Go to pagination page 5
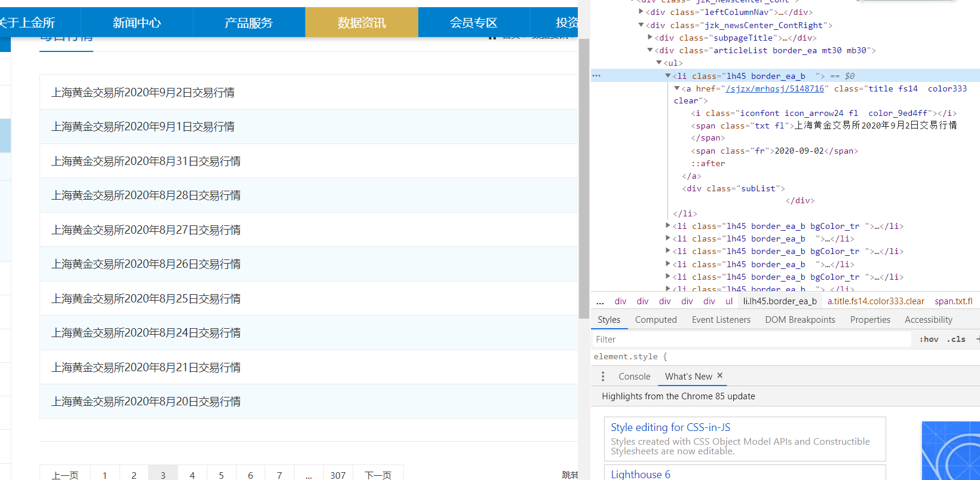Screen dimensions: 980x480 pyautogui.click(x=221, y=474)
